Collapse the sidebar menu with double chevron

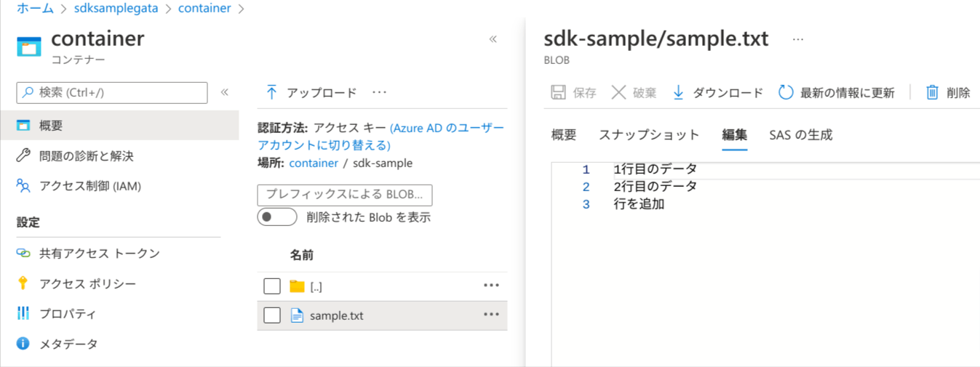click(225, 92)
